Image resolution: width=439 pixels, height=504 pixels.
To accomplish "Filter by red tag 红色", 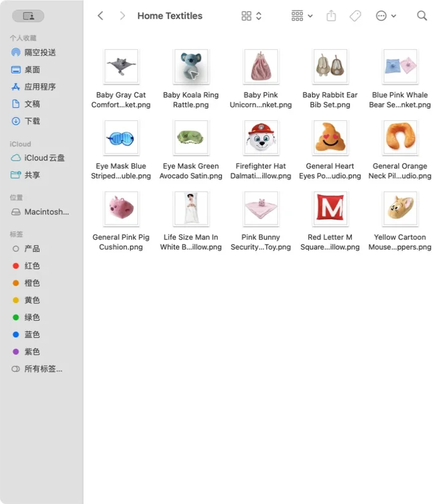I will coord(26,266).
